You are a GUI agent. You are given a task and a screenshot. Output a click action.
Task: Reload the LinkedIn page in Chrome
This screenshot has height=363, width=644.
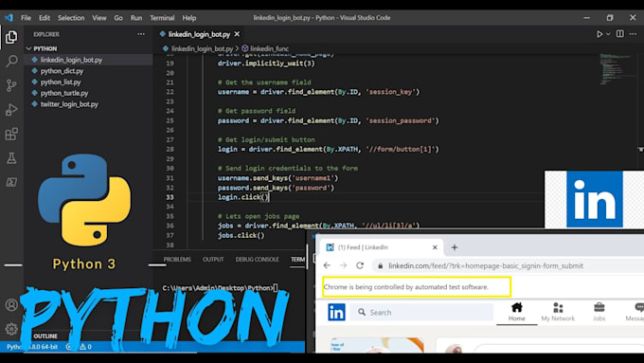tap(360, 265)
